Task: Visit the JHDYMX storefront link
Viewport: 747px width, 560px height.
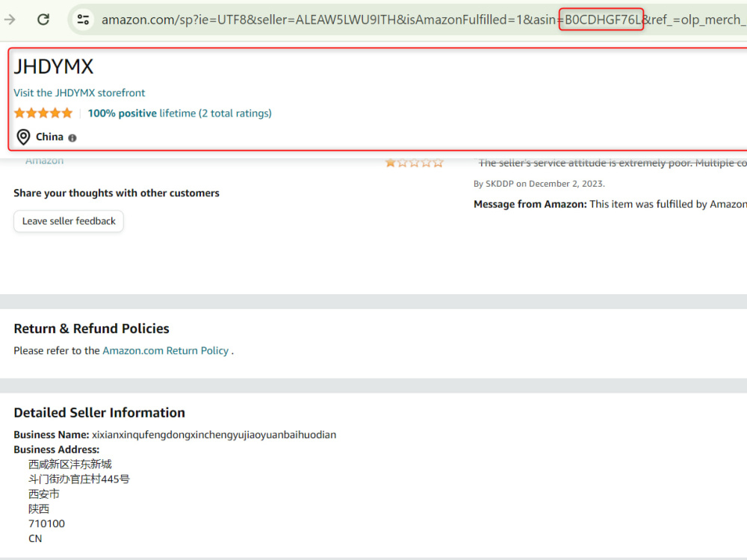Action: coord(80,93)
